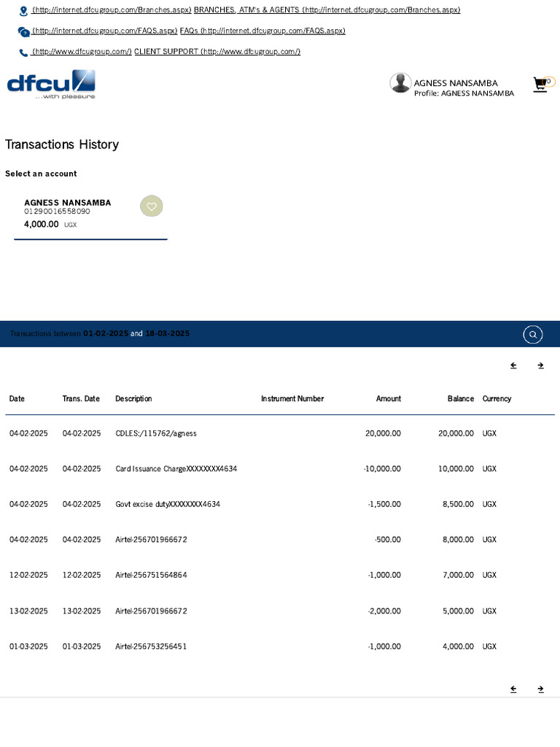Click Airtel-256751564864 description
This screenshot has width=560, height=747.
[151, 575]
